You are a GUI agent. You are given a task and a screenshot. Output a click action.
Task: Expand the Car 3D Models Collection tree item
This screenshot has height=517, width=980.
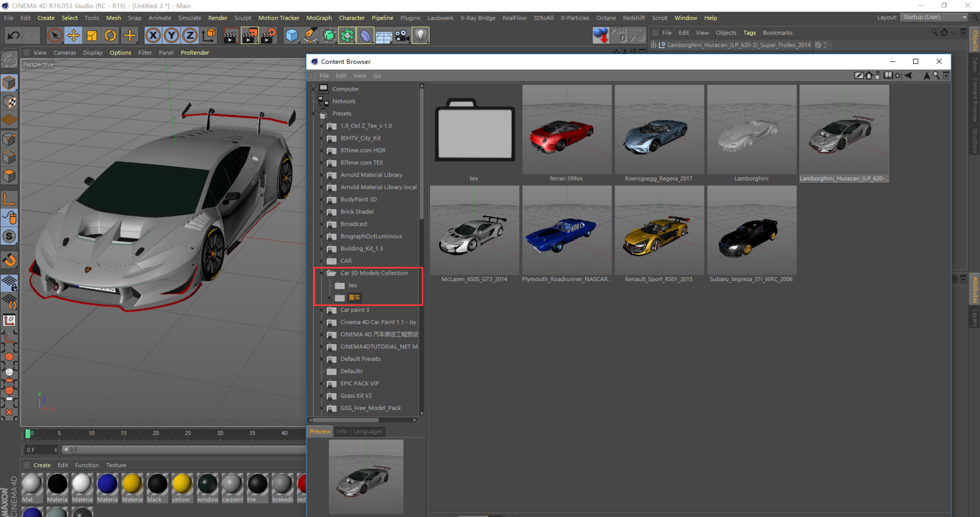(322, 273)
